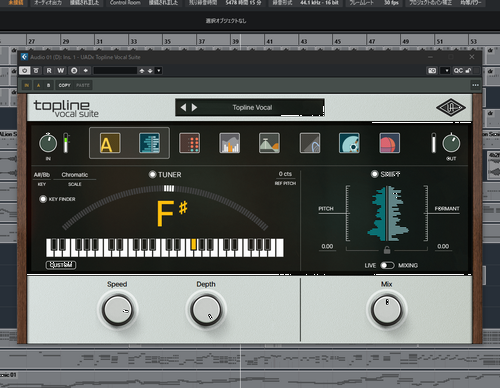Adjust the Mix knob
Screen dimensions: 500x388
pos(387,310)
